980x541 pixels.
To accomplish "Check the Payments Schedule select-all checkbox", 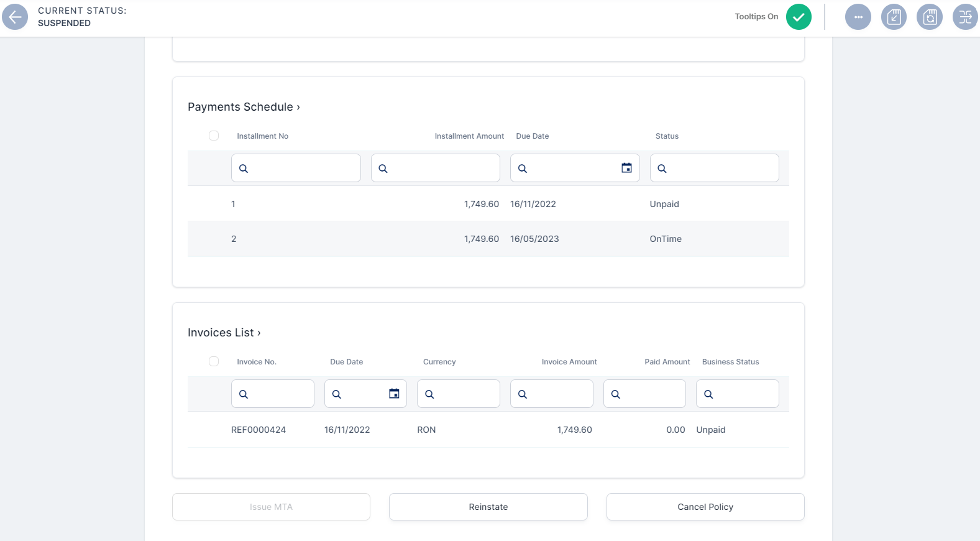I will point(214,136).
